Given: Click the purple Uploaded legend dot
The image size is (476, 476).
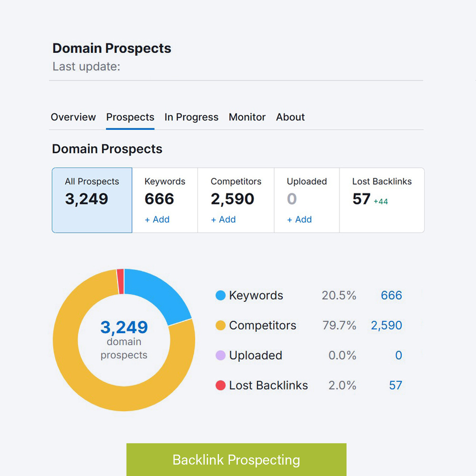Looking at the screenshot, I should (220, 356).
